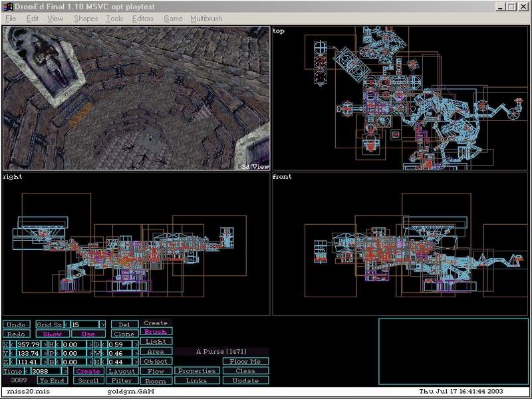
Task: Click inside the top wireframe viewport
Action: coord(400,98)
